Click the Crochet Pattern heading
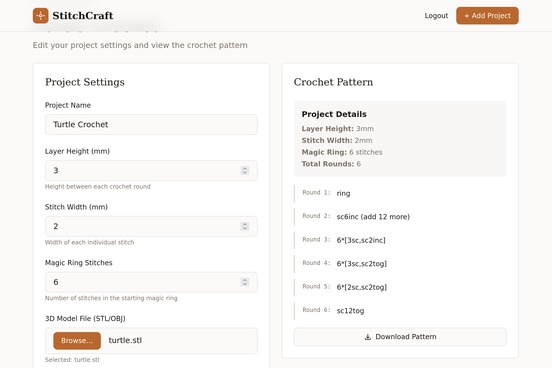The height and width of the screenshot is (368, 552). tap(333, 82)
